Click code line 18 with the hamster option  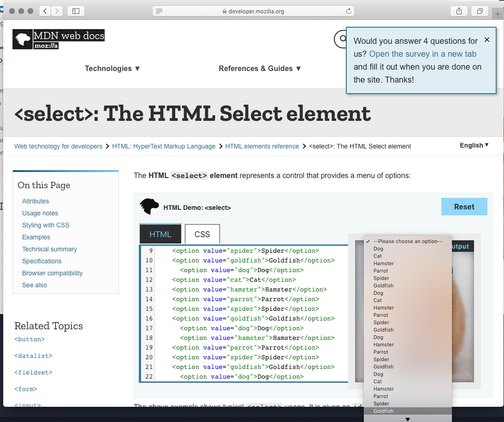coord(257,338)
